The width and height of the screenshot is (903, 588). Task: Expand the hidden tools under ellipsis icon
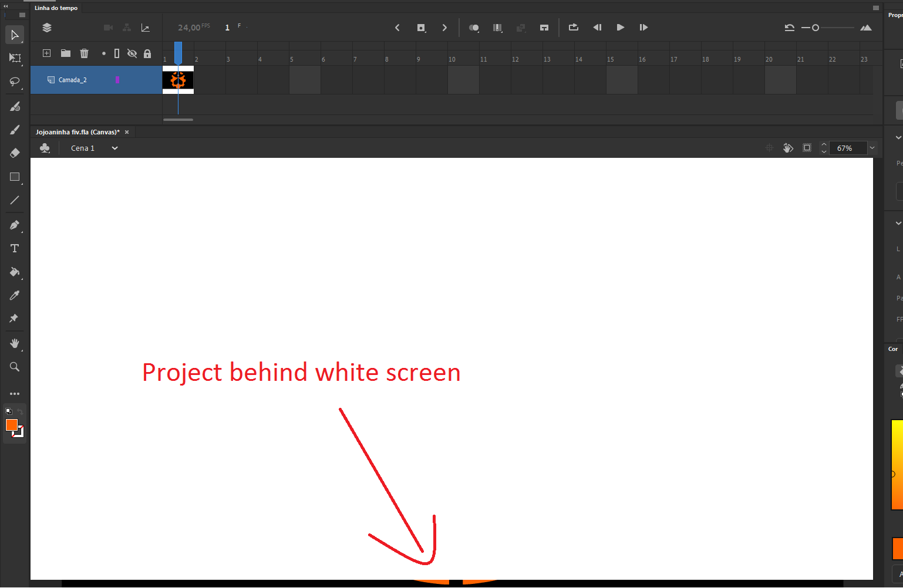(x=15, y=393)
